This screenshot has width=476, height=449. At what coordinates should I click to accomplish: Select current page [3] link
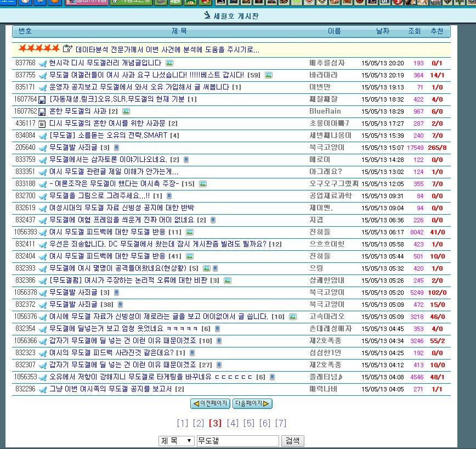click(x=215, y=423)
